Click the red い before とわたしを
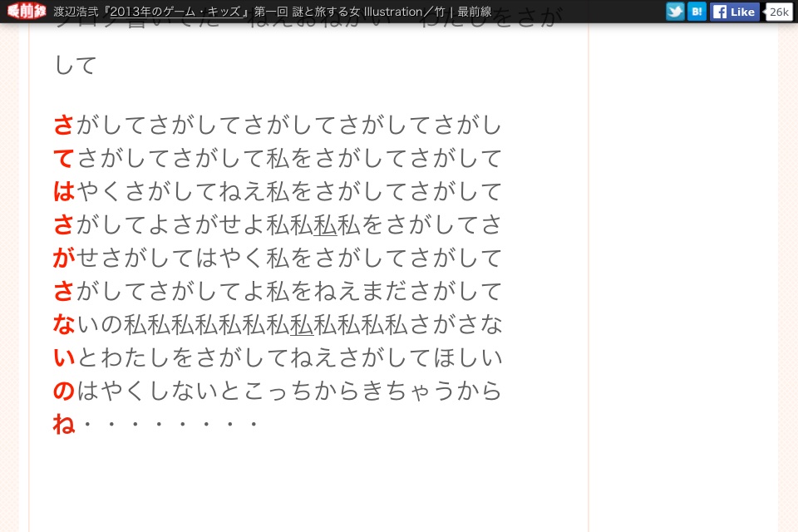The height and width of the screenshot is (532, 798). [64, 357]
